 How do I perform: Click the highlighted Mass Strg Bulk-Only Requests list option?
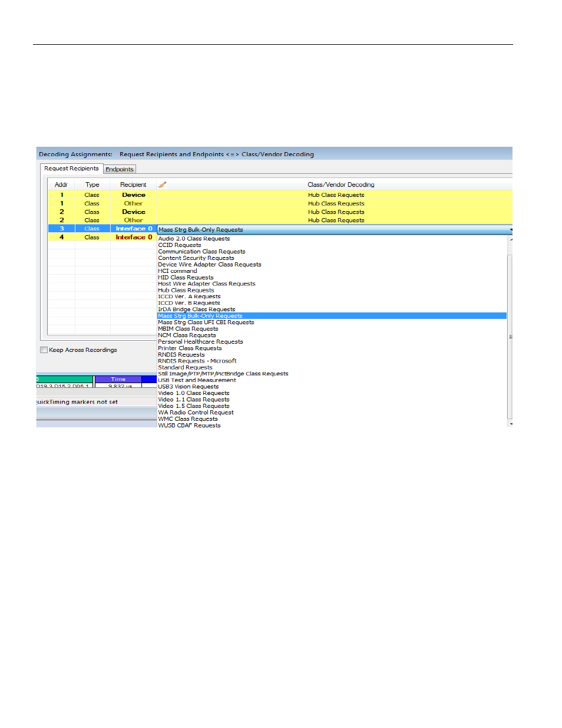[332, 316]
